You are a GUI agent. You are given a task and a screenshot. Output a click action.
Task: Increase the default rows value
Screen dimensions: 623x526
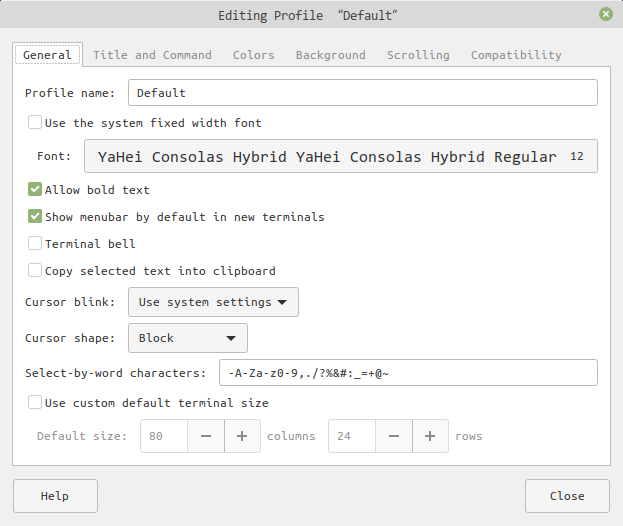[x=430, y=436]
